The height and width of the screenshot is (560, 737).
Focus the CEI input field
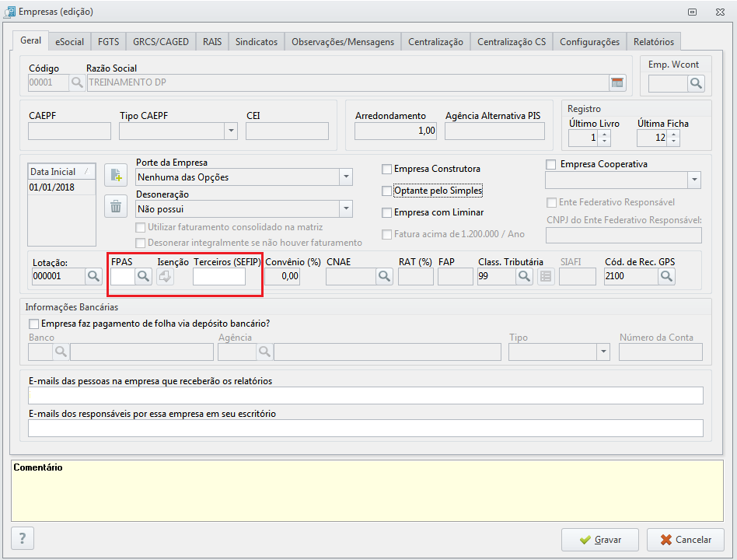287,131
